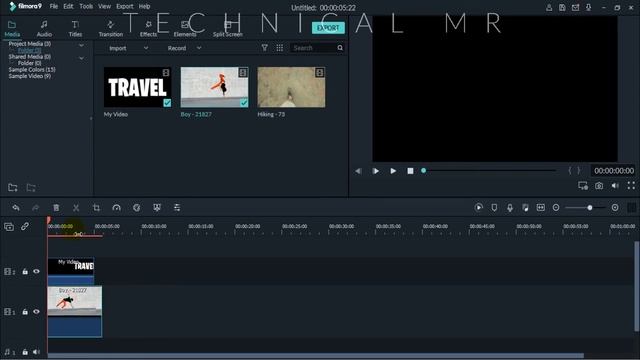
Task: Stop the preview playback
Action: (410, 171)
